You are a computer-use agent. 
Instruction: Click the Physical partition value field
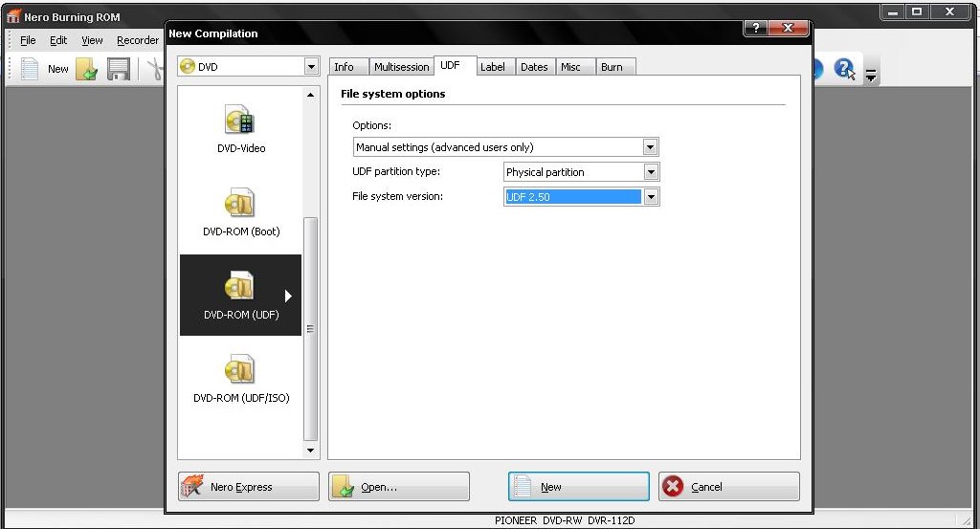tap(573, 172)
